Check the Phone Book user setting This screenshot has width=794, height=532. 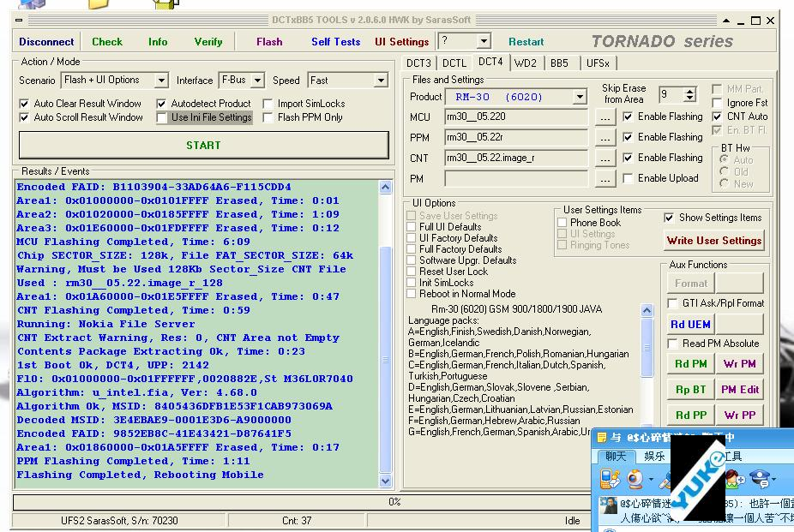coord(562,223)
